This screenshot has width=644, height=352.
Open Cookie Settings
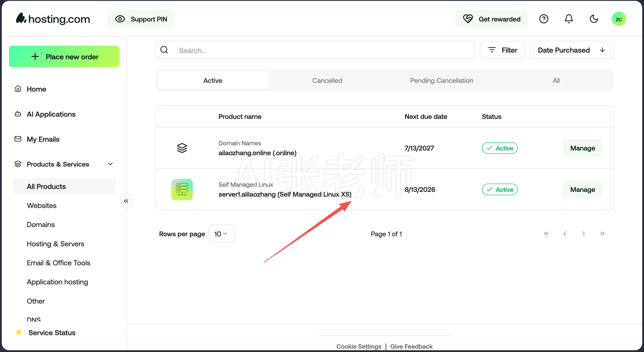coord(359,346)
